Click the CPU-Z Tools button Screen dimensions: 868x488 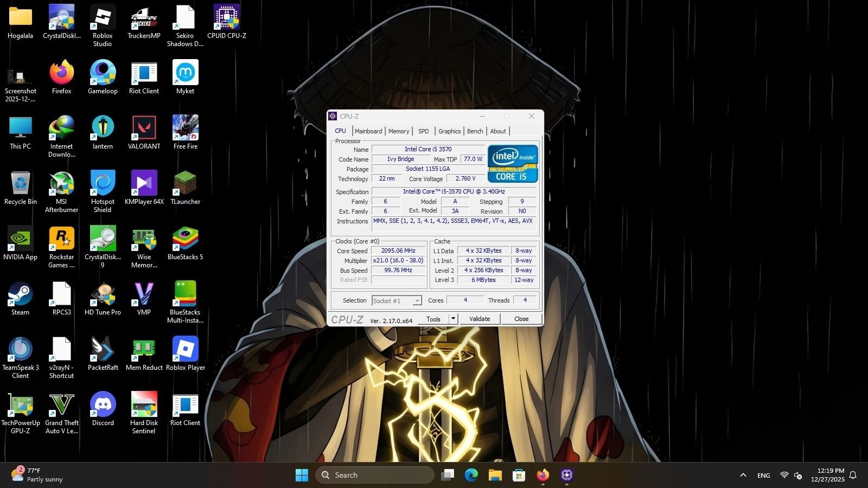pyautogui.click(x=433, y=319)
